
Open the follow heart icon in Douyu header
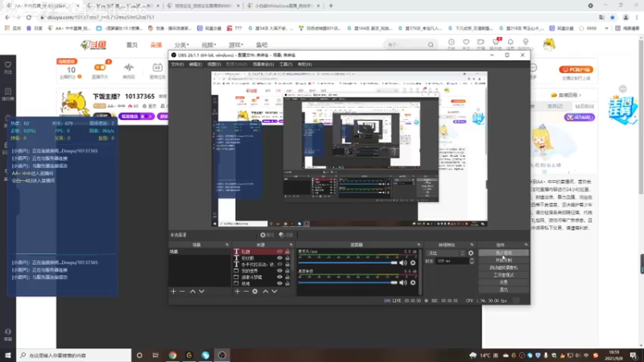click(x=466, y=43)
